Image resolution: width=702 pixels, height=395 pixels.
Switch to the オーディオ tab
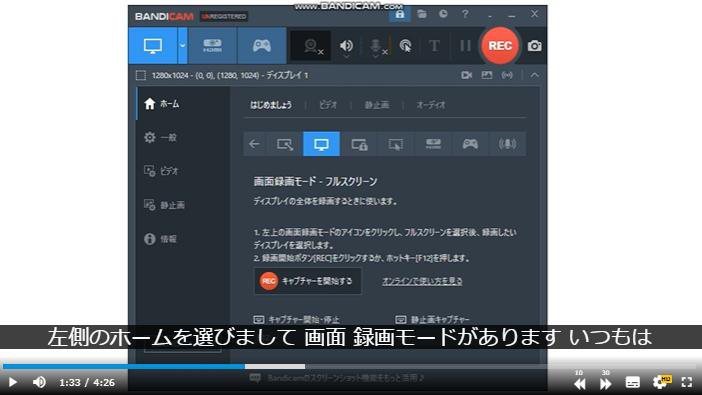point(431,105)
